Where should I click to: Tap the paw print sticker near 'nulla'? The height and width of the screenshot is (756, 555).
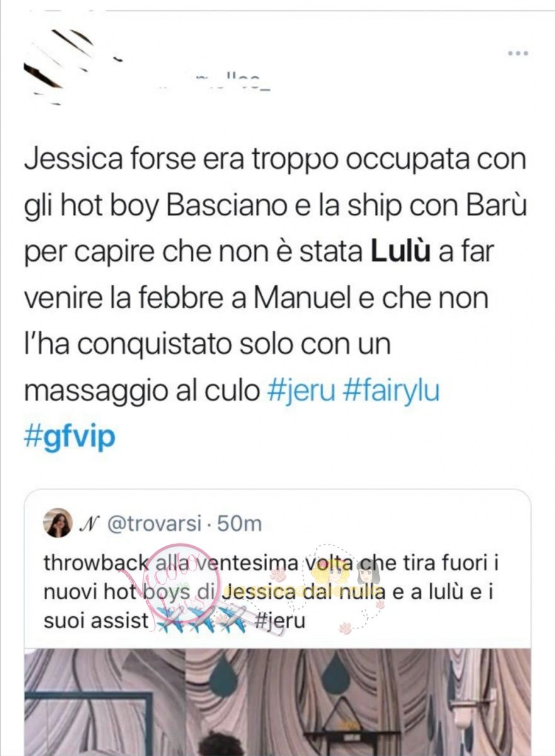coord(380,604)
